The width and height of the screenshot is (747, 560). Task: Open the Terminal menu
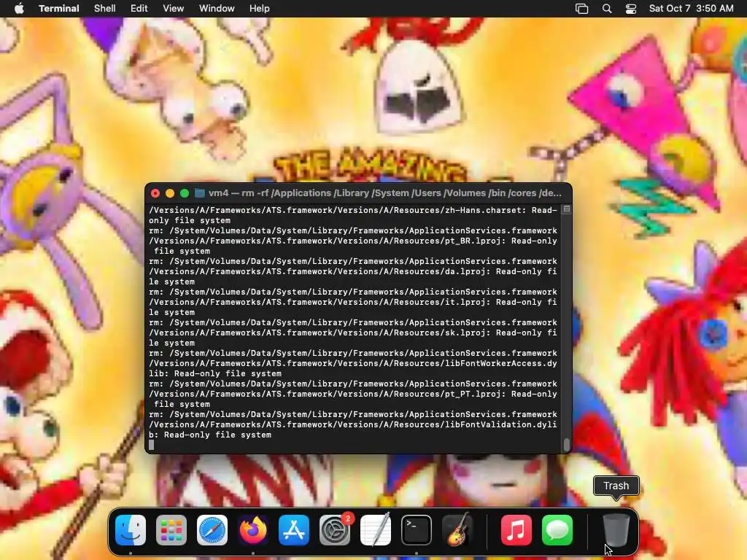tap(59, 9)
